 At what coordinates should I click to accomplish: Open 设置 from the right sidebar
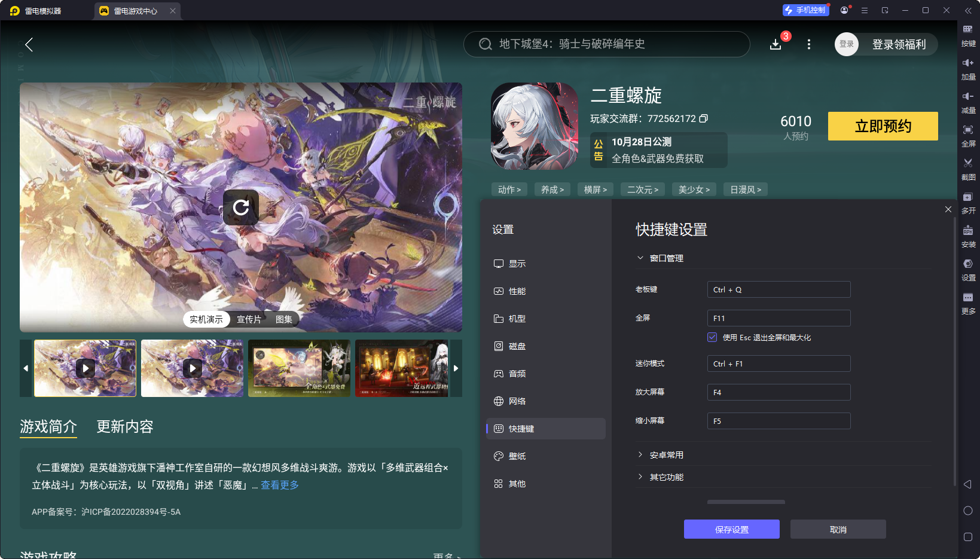(x=968, y=270)
